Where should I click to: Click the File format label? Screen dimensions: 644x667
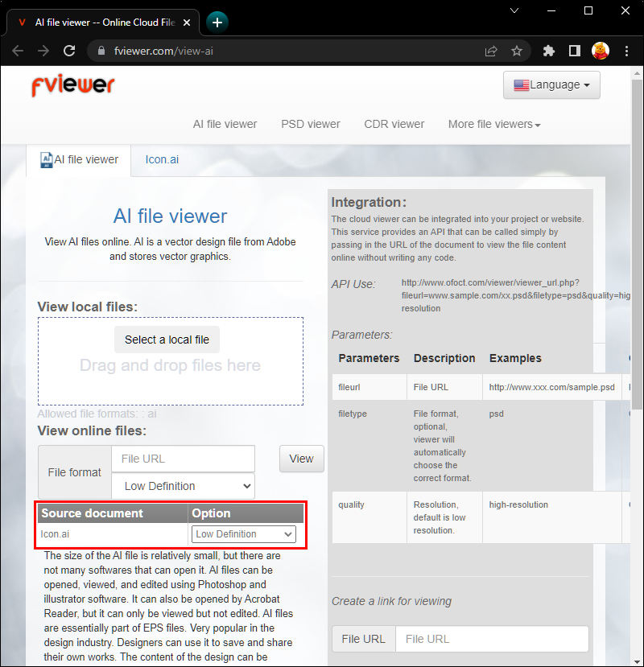coord(75,472)
